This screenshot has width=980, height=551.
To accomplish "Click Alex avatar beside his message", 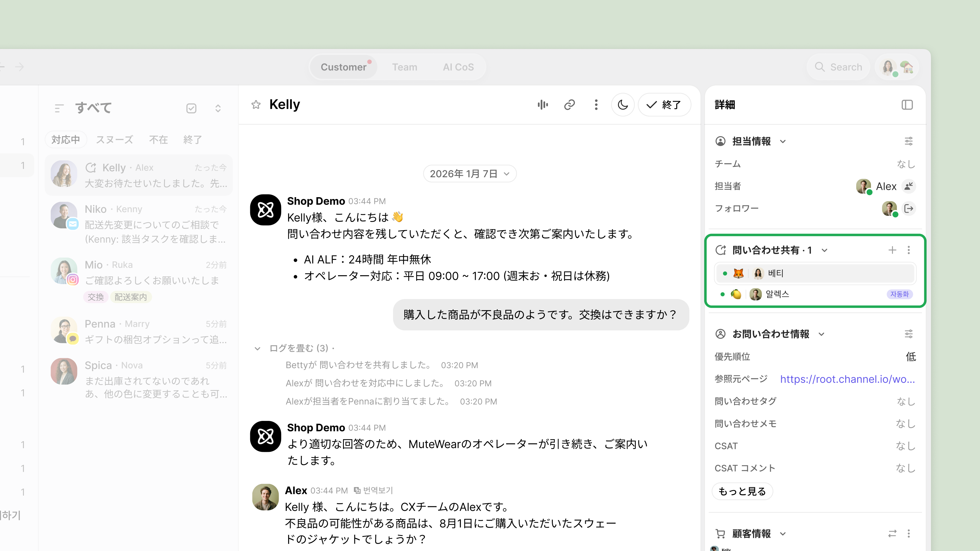I will tap(266, 497).
